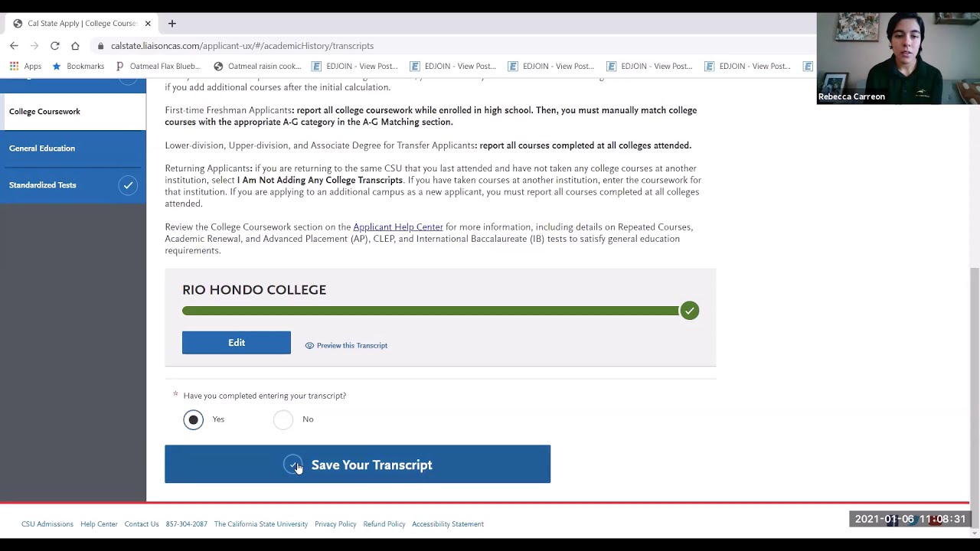Viewport: 980px width, 551px height.
Task: Open The California State University link
Action: click(261, 524)
